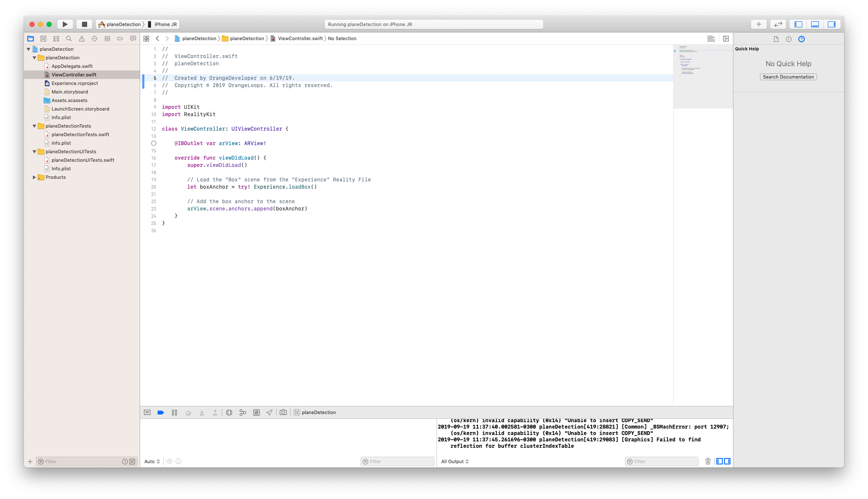Image resolution: width=868 pixels, height=499 pixels.
Task: Open the Find navigator magnifier icon
Action: point(69,38)
